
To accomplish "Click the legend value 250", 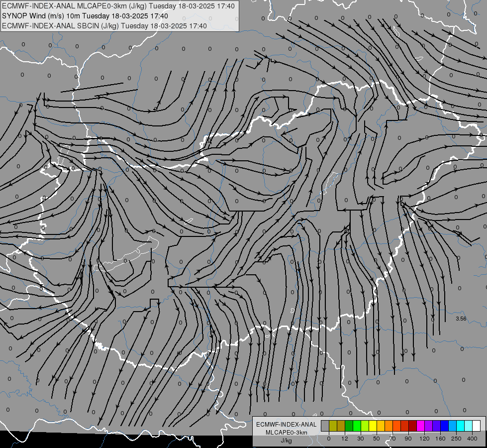I will pos(456,439).
